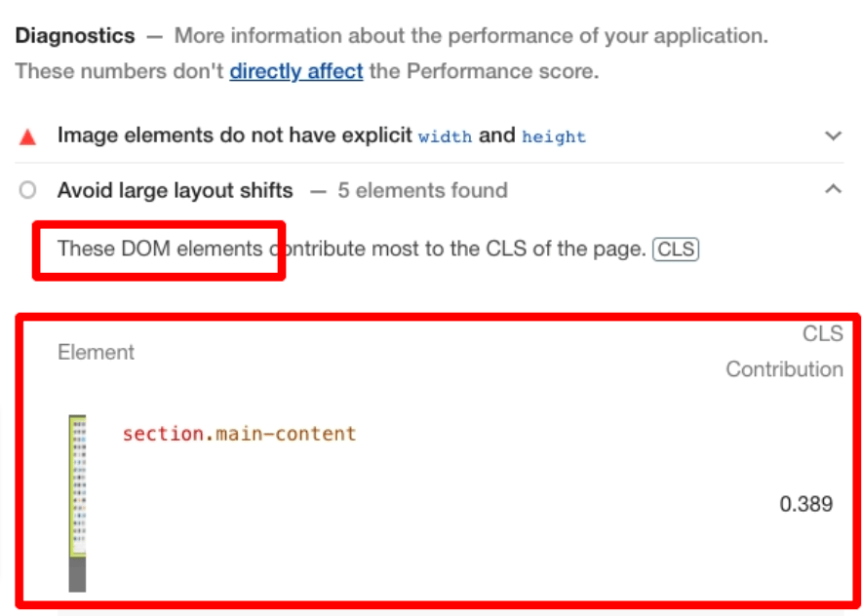The image size is (862, 616).
Task: Collapse the Avoid large layout shifts chevron
Action: coord(834,190)
